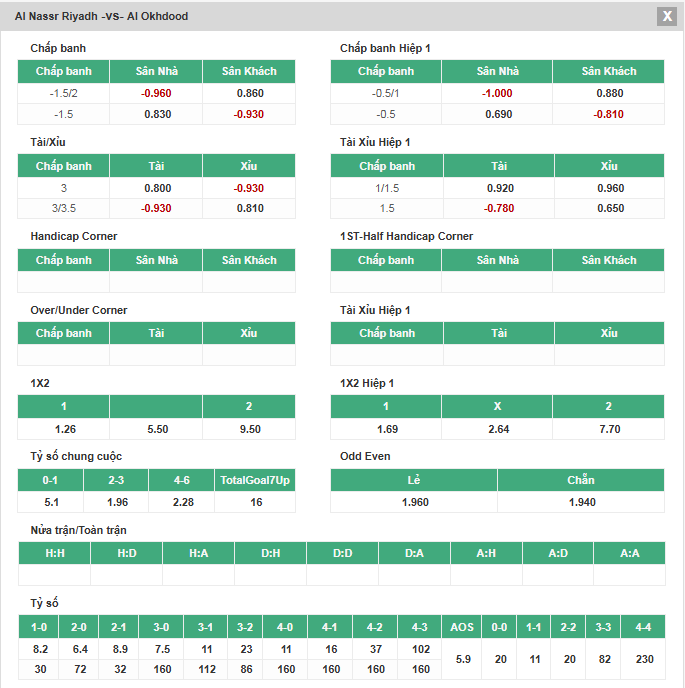Screen dimensions: 685x688
Task: Select full-time line 3 Tài odds 0.800
Action: [x=156, y=188]
